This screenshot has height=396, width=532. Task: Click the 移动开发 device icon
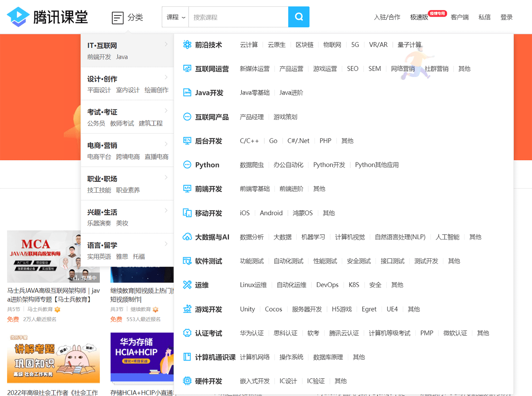coord(187,213)
